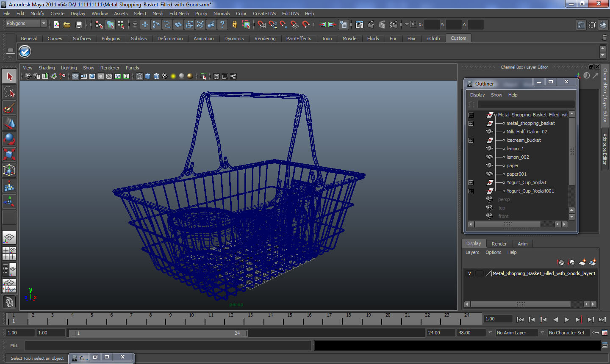Click frame 12 on the time slider
Image resolution: width=610 pixels, height=364 pixels.
pyautogui.click(x=231, y=318)
